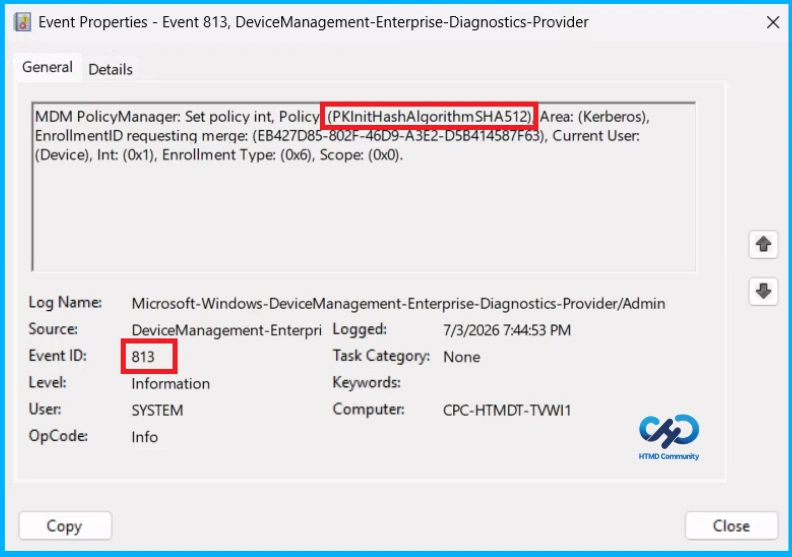Click Task Category value None
792x557 pixels.
(x=462, y=357)
